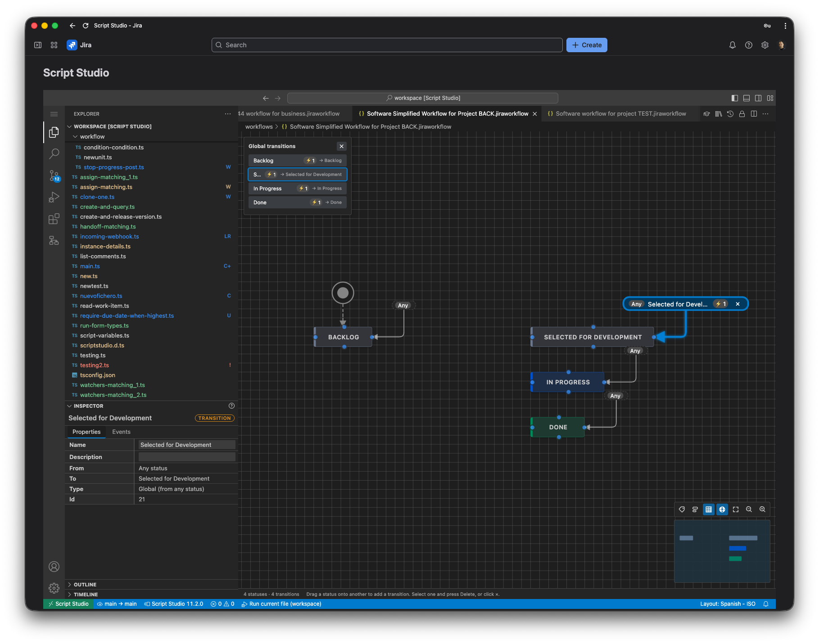Open Source Control with 12 changes badge
The height and width of the screenshot is (644, 819).
(x=54, y=176)
